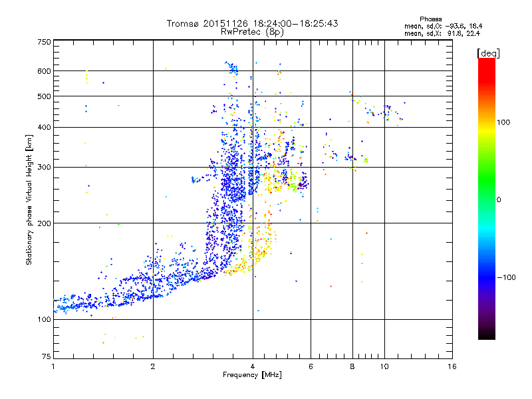Click the subtitle "RwPretec (8p)"
This screenshot has height=399, width=532.
[252, 32]
